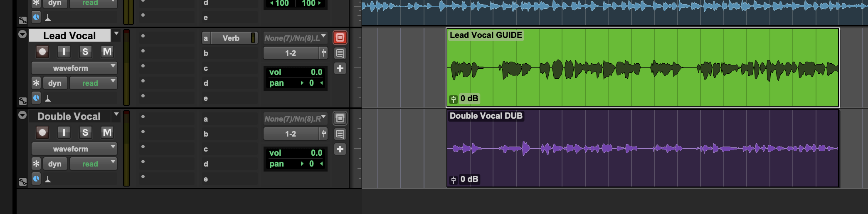Open Lead Vocal input path selector
The image size is (868, 214).
coord(295,38)
